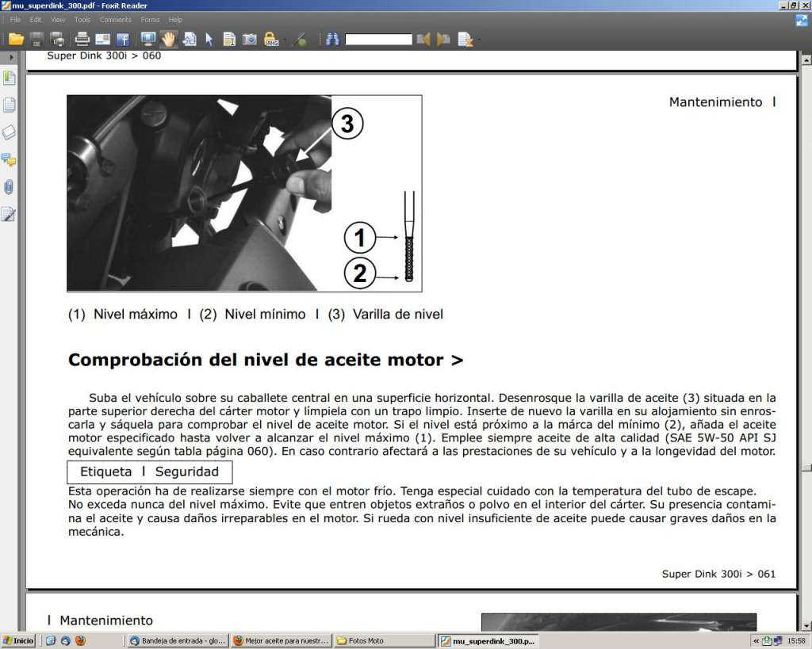Click the caption text Nivel máximo
Viewport: 812px width, 649px height.
135,314
